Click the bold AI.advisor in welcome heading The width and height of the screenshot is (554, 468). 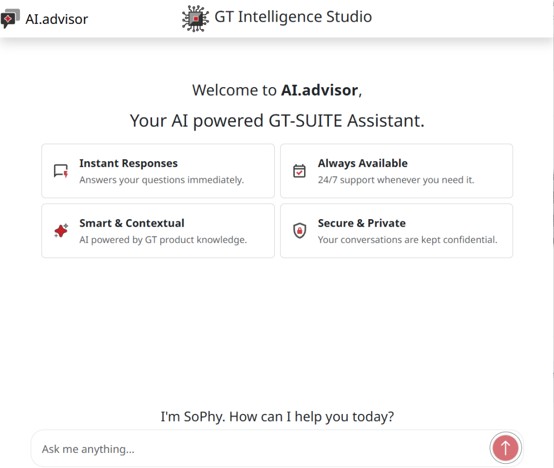pos(320,90)
